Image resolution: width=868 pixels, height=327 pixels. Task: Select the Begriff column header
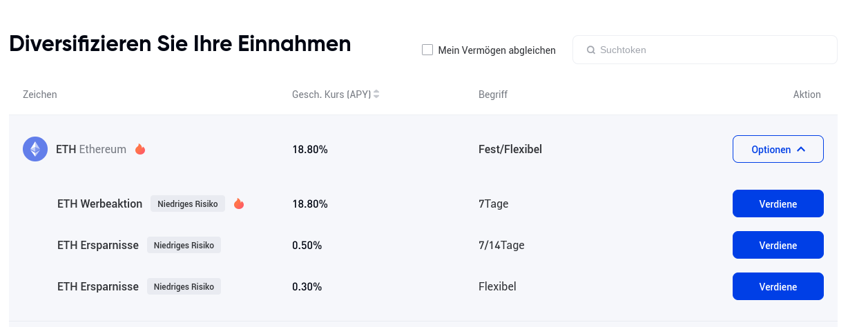(493, 95)
